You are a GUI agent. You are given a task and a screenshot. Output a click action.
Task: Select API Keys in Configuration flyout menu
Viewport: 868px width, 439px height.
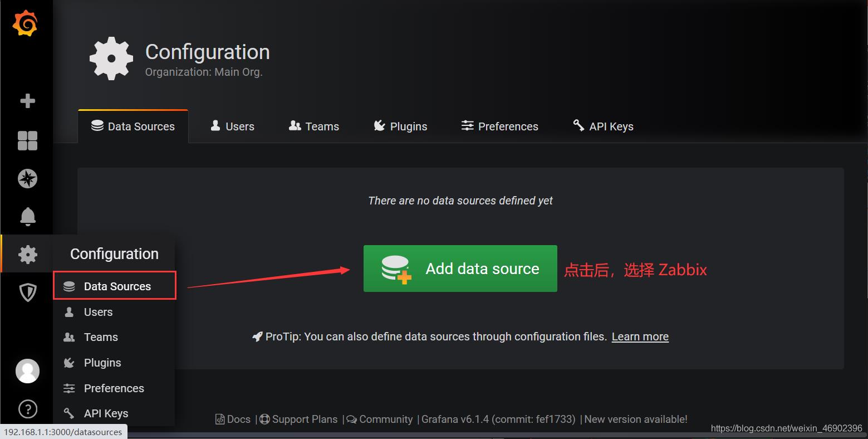point(115,413)
